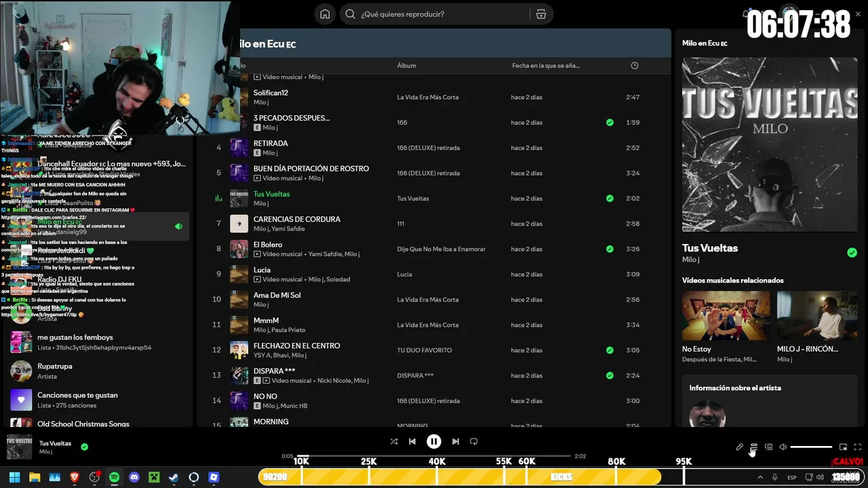
Task: Mute audio with the speaker icon
Action: (x=783, y=447)
